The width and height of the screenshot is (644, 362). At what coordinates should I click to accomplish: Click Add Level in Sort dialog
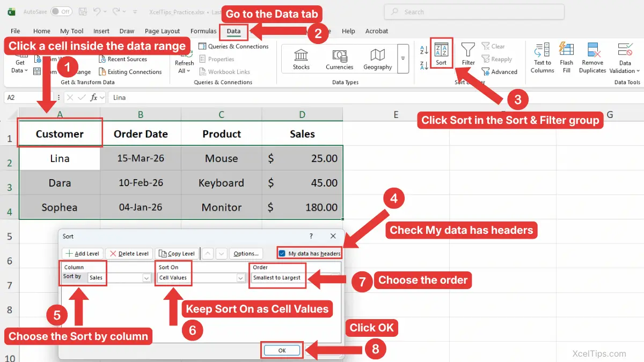(83, 254)
